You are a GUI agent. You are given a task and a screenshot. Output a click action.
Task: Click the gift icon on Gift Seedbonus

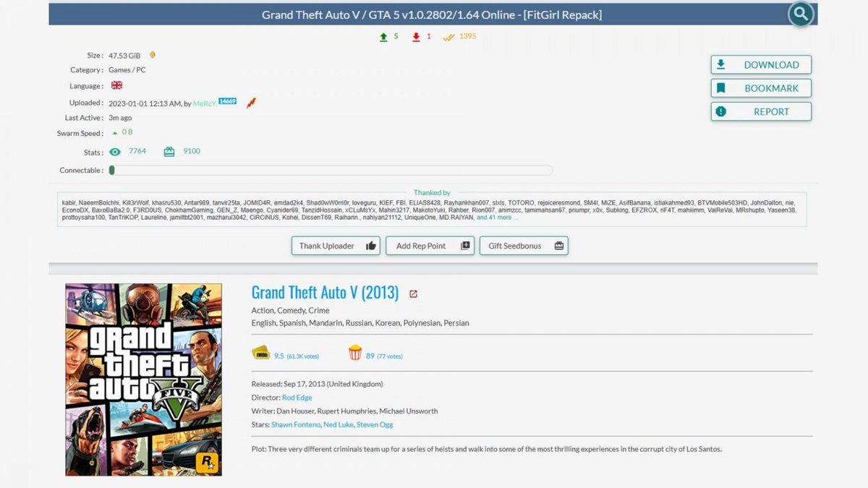coord(558,246)
